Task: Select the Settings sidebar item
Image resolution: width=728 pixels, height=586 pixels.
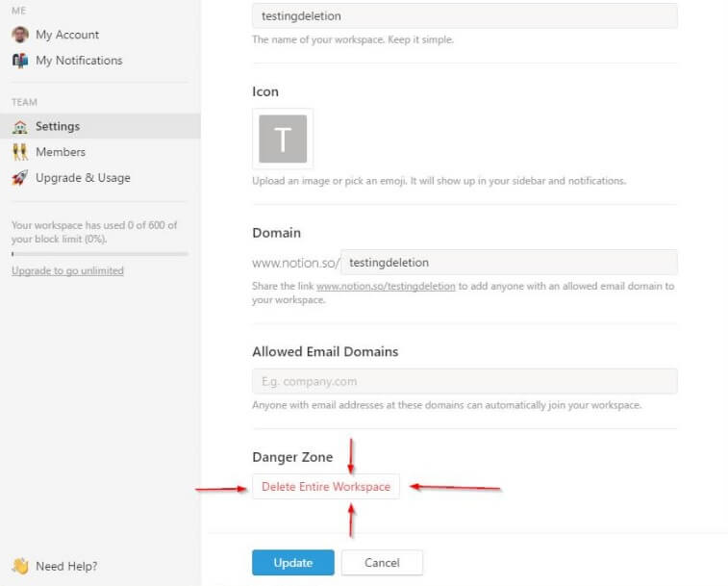Action: pyautogui.click(x=100, y=126)
